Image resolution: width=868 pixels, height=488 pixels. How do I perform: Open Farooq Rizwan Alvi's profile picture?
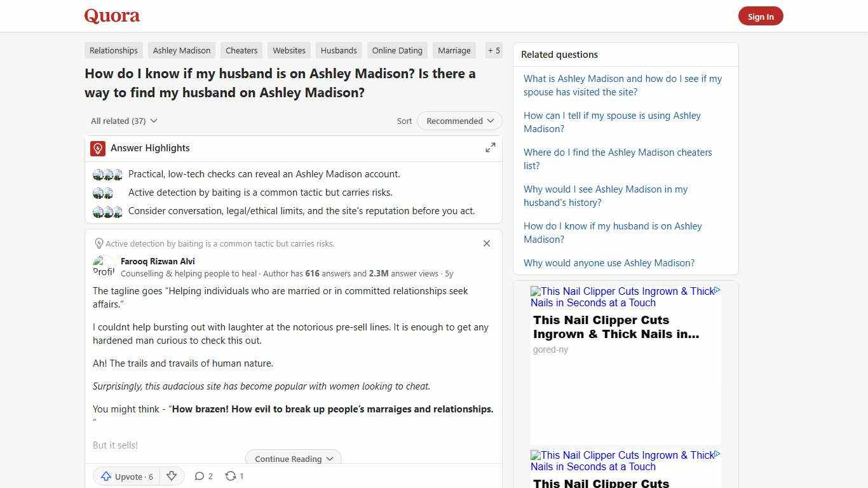point(104,266)
